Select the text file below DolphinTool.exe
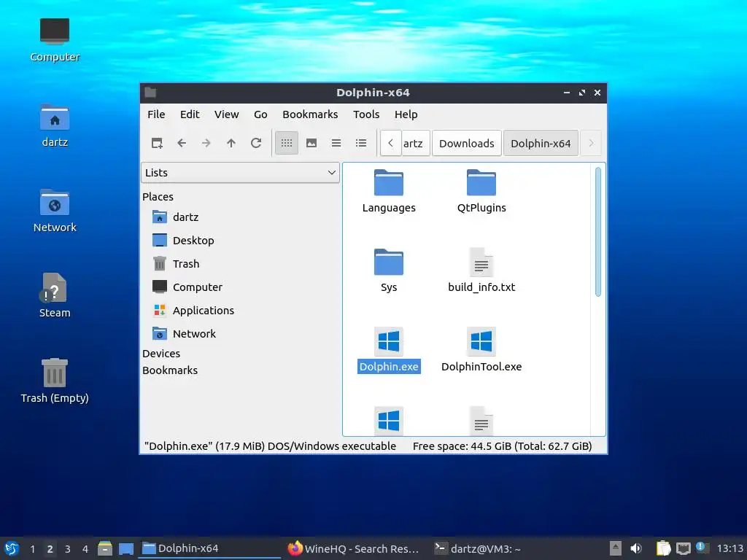Viewport: 747px width, 560px height. (x=481, y=421)
